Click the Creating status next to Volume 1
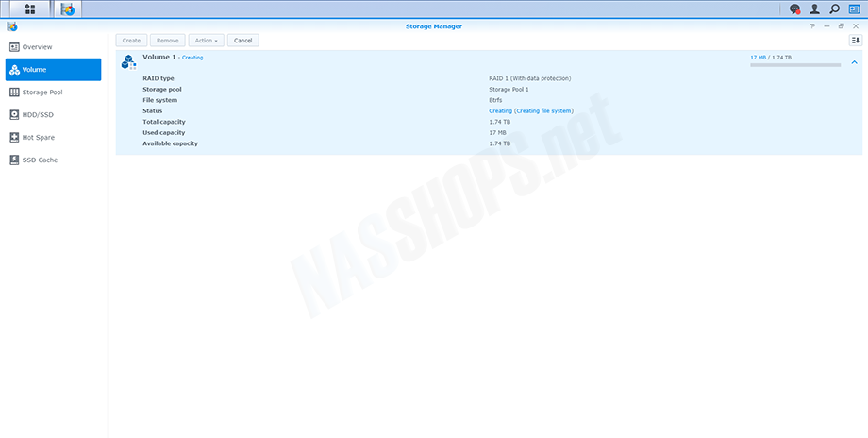 click(x=192, y=58)
